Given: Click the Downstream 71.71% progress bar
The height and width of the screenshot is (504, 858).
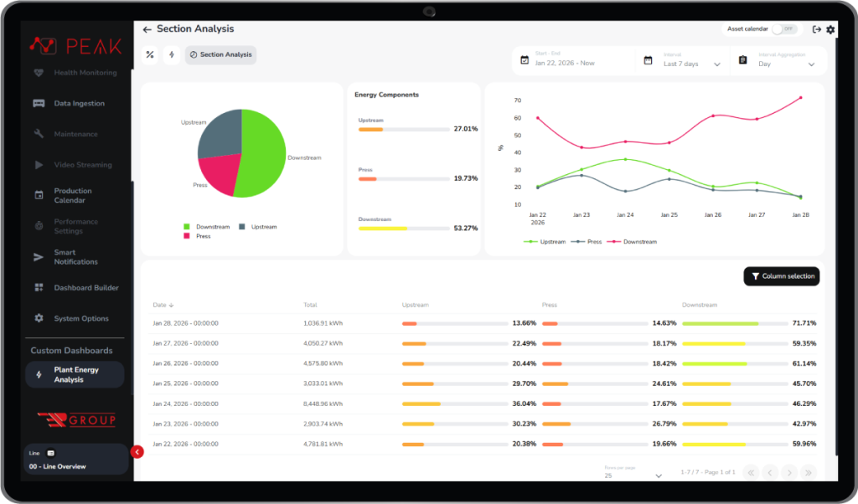Looking at the screenshot, I should tap(721, 322).
